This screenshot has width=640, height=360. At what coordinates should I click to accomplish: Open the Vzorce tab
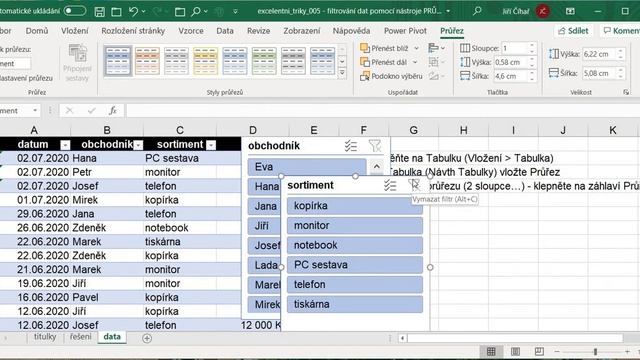coord(191,31)
